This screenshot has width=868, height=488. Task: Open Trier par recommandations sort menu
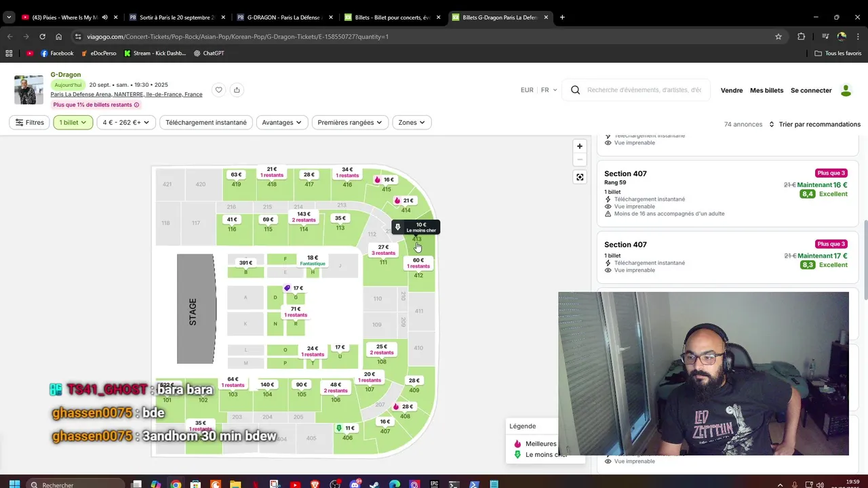point(814,124)
